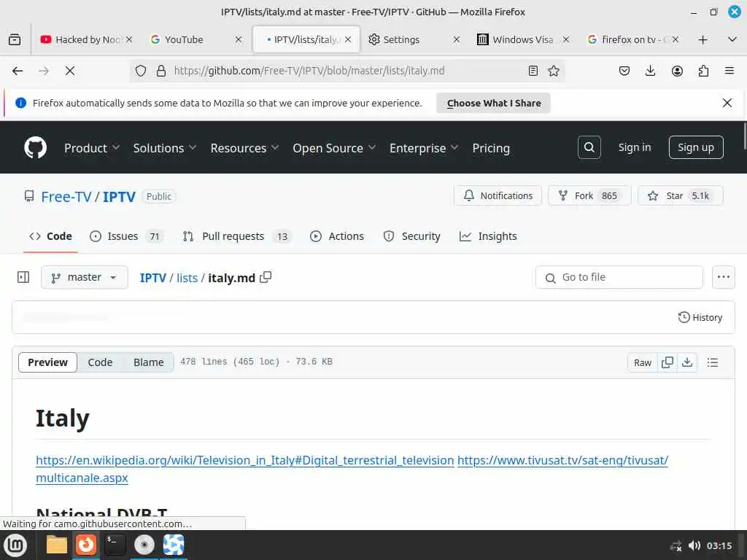Star the repository with Star button

pyautogui.click(x=681, y=195)
